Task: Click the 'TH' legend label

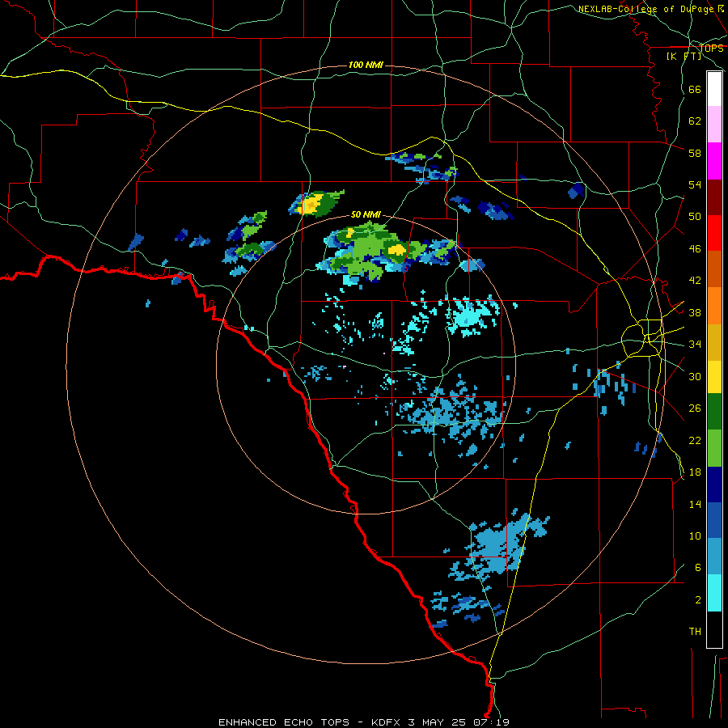Action: [x=695, y=632]
